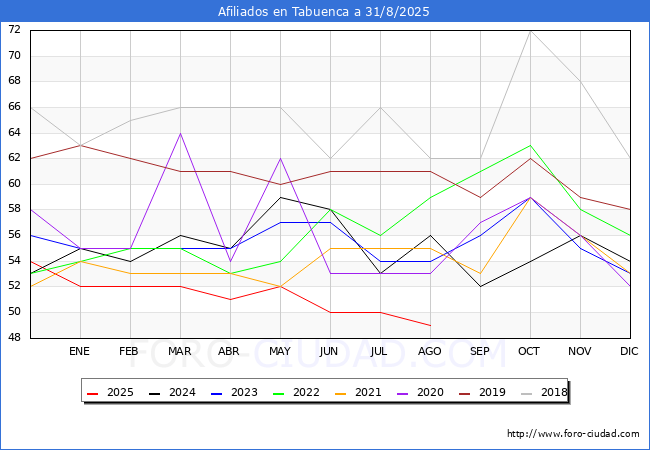This screenshot has width=650, height=450.
Task: Click the red 2025 legend swatch
Action: coord(93,393)
